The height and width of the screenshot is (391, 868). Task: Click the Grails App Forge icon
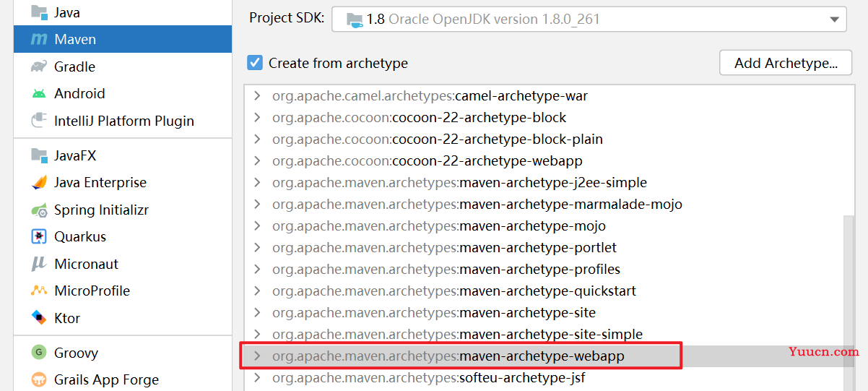tap(39, 379)
